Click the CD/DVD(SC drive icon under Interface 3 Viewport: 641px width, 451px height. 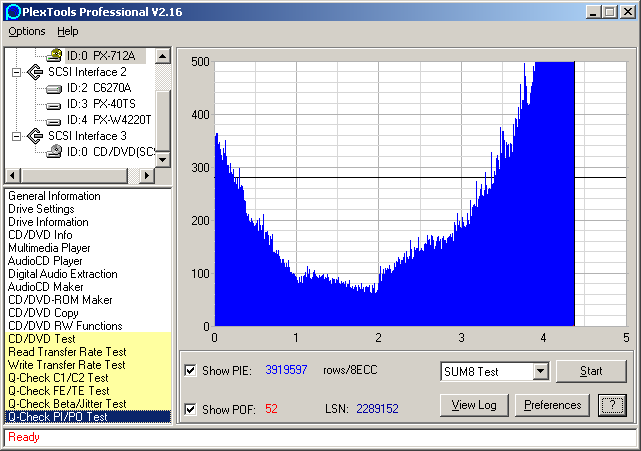tap(54, 151)
